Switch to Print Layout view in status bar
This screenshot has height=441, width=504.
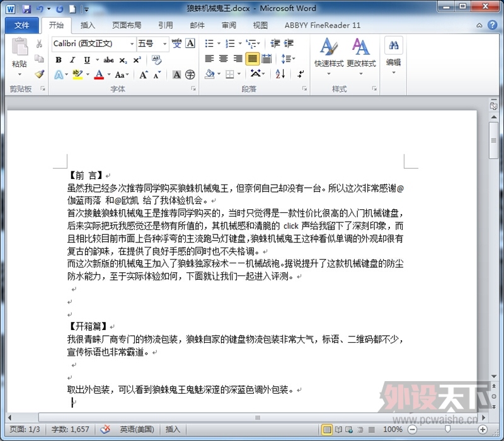pos(327,430)
